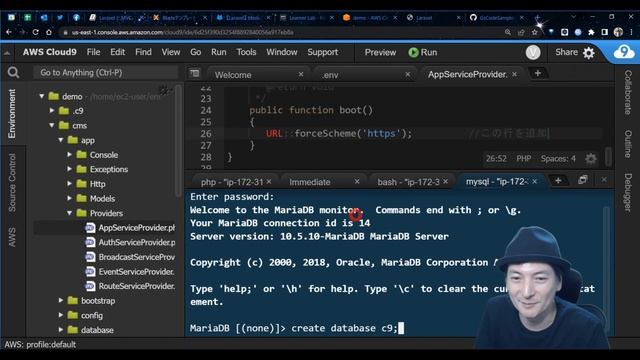Open the Tools menu

(x=246, y=52)
